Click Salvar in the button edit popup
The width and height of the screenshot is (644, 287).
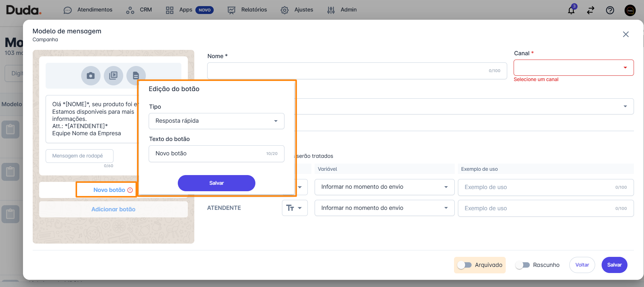pyautogui.click(x=216, y=183)
